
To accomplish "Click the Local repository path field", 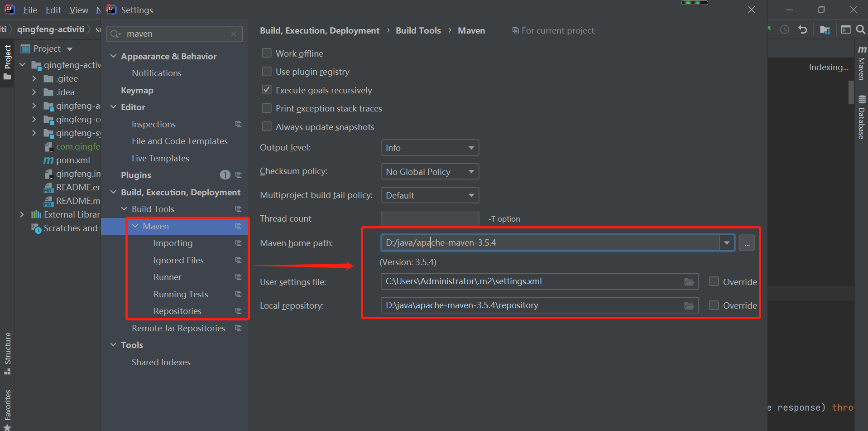I will click(x=540, y=305).
